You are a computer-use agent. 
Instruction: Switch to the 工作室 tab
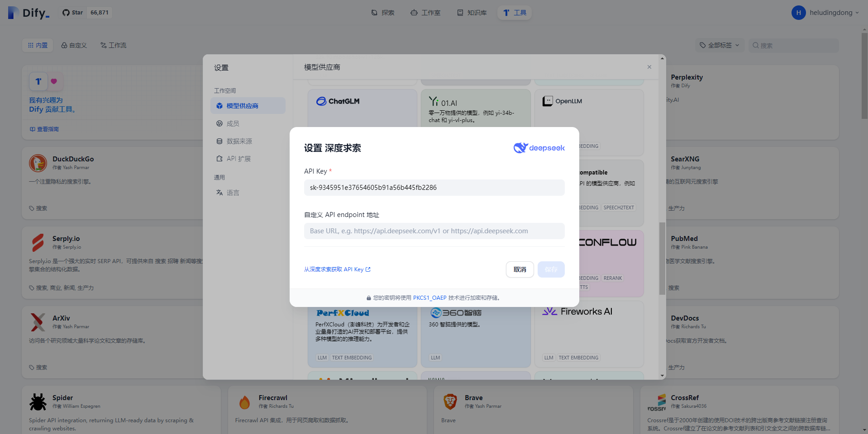425,13
